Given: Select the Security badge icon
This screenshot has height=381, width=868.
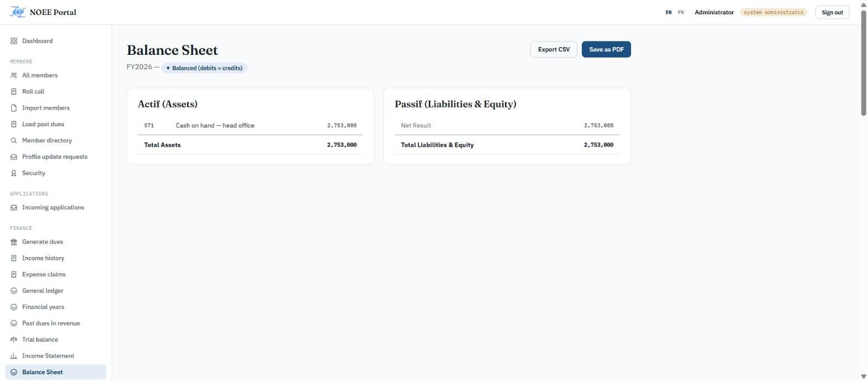Looking at the screenshot, I should click(x=14, y=173).
